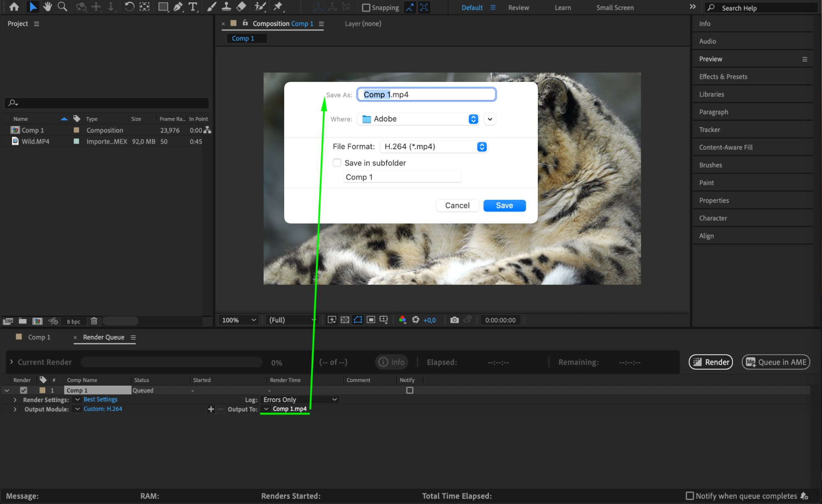Select the Puppet Pin tool
This screenshot has height=504, width=822.
278,7
